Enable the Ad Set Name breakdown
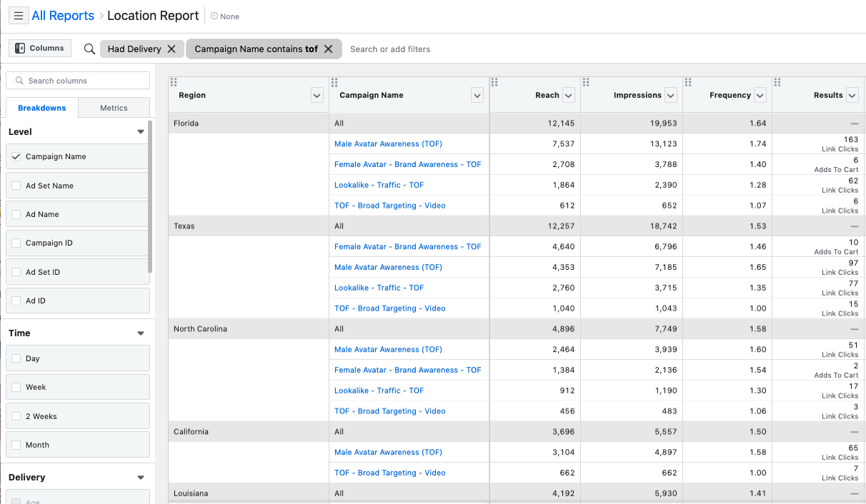866x504 pixels. pos(16,186)
